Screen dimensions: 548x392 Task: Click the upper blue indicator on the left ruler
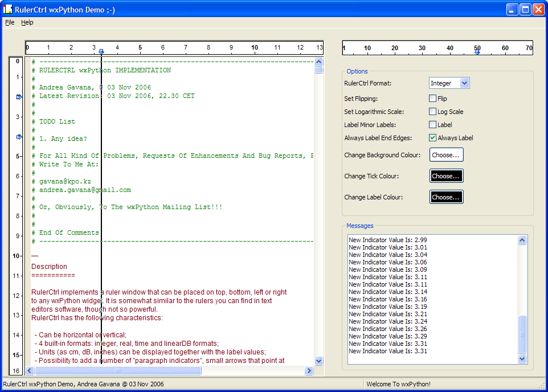tap(19, 97)
